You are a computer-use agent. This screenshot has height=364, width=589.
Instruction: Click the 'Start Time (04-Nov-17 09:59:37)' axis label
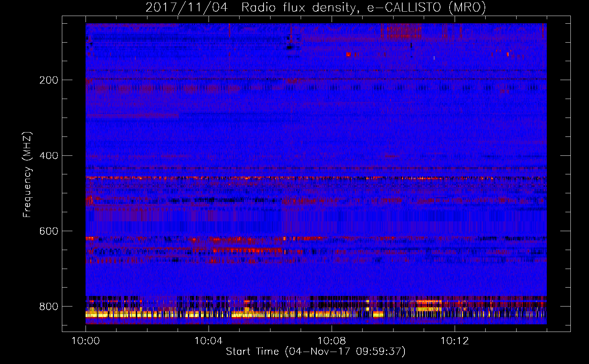click(x=316, y=352)
